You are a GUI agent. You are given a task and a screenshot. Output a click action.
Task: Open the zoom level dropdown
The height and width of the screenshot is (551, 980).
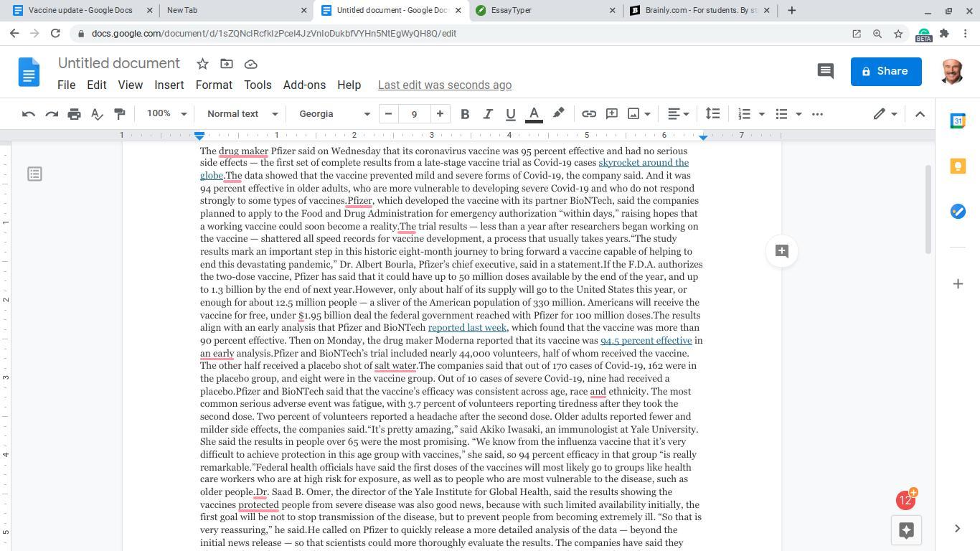point(166,114)
